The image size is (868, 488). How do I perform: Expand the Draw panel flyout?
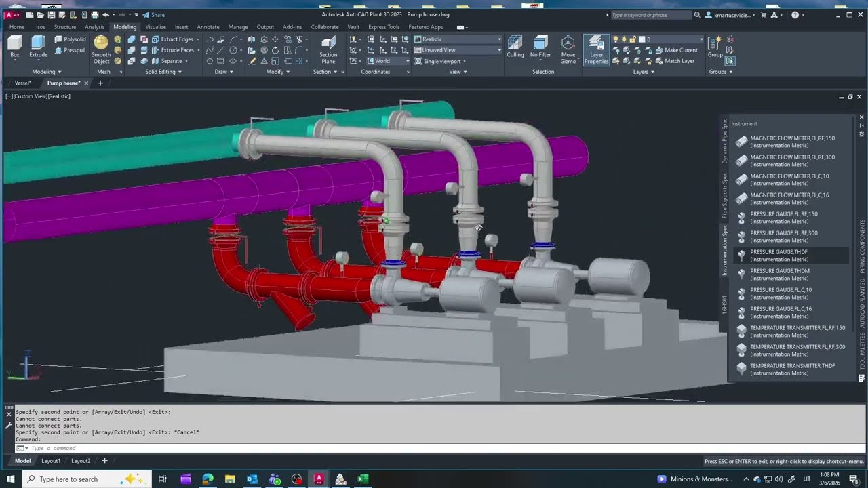click(x=223, y=72)
